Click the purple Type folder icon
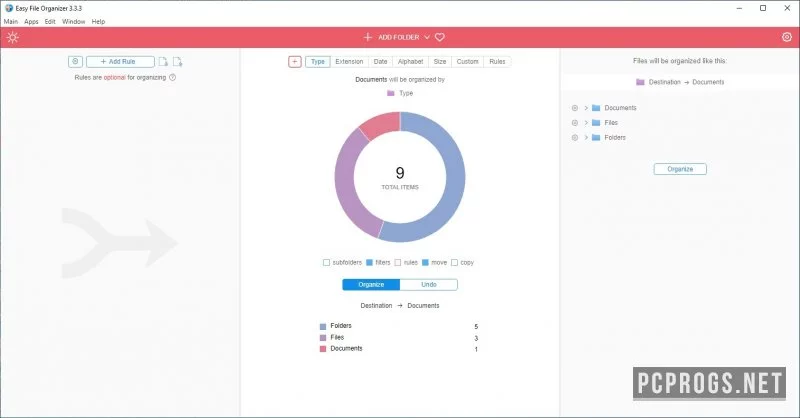The image size is (800, 418). [x=391, y=93]
